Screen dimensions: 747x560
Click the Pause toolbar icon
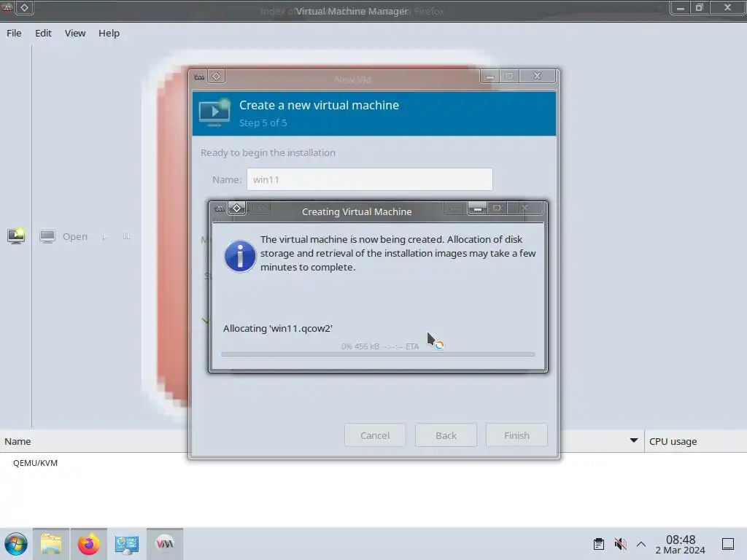126,236
